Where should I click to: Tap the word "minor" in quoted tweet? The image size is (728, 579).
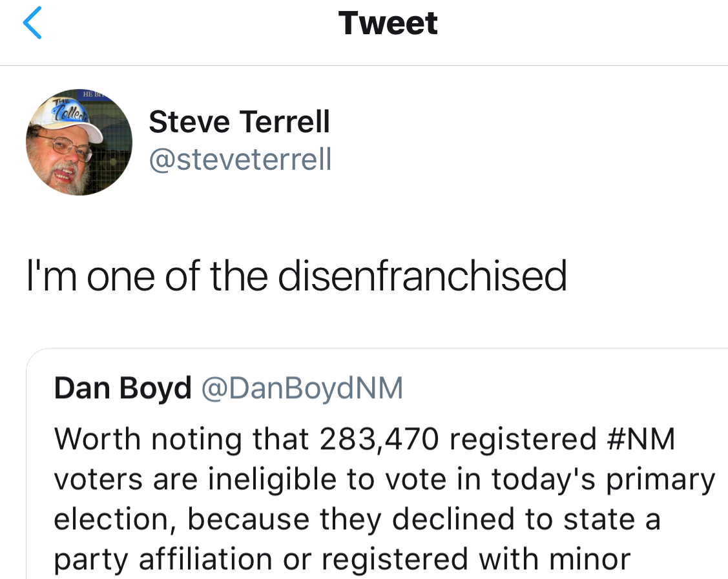pyautogui.click(x=588, y=560)
